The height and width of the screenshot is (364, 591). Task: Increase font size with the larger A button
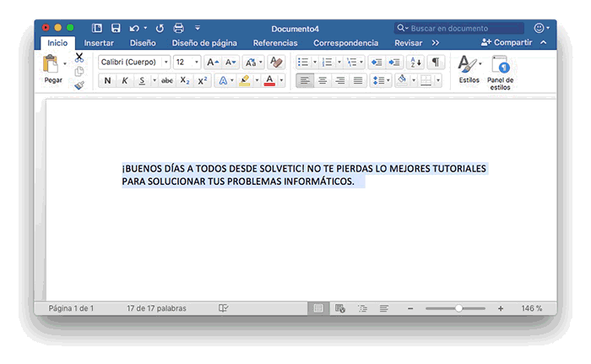point(213,62)
